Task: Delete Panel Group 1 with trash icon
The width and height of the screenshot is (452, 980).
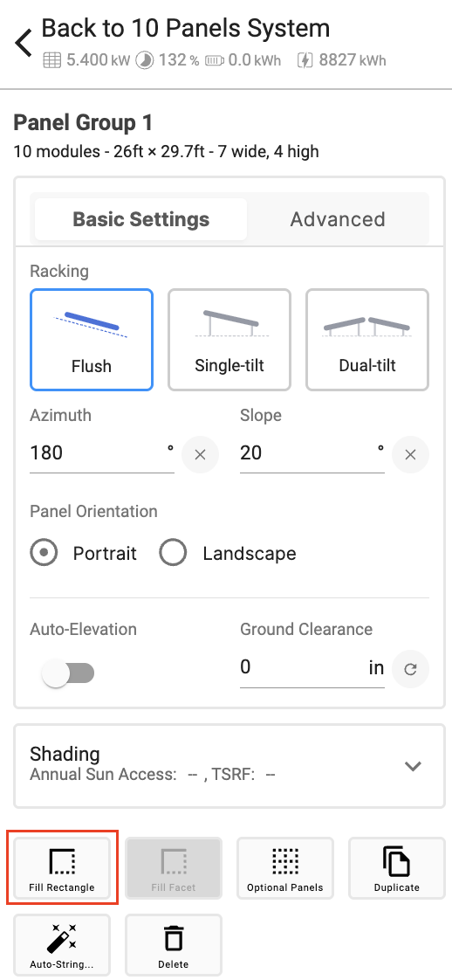Action: tap(173, 945)
